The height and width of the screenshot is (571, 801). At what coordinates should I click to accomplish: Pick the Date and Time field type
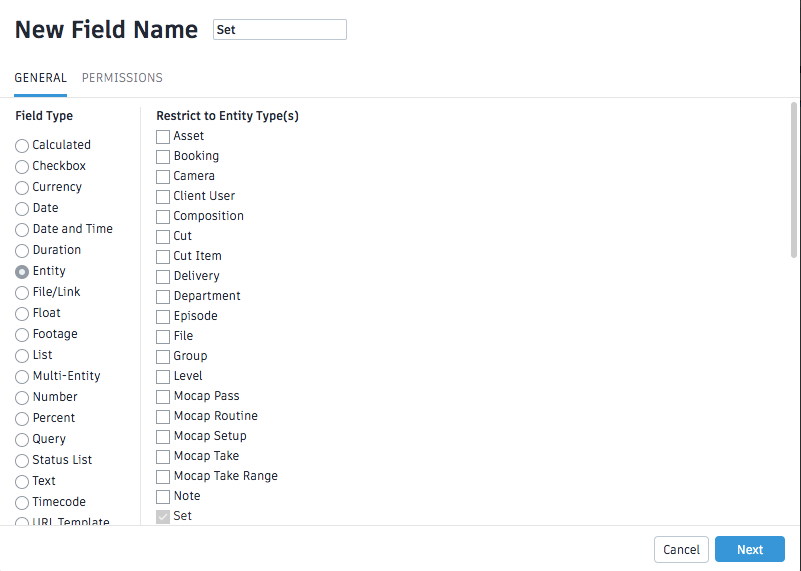pos(22,230)
